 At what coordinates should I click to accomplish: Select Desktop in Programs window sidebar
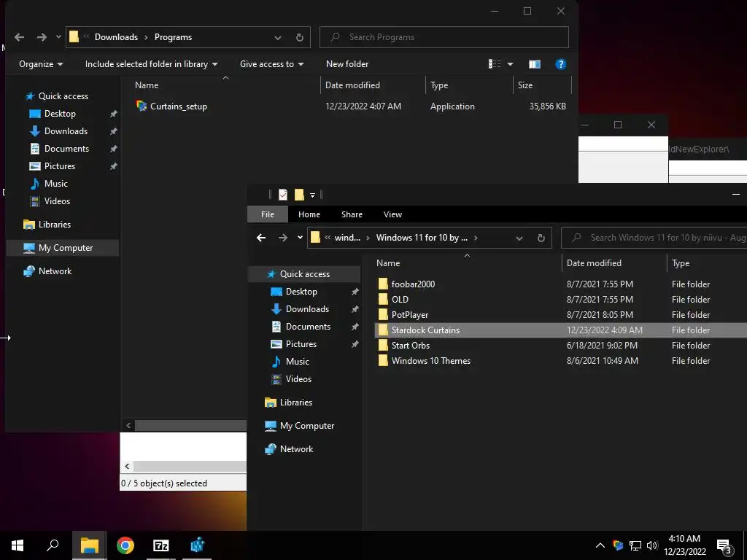coord(60,113)
